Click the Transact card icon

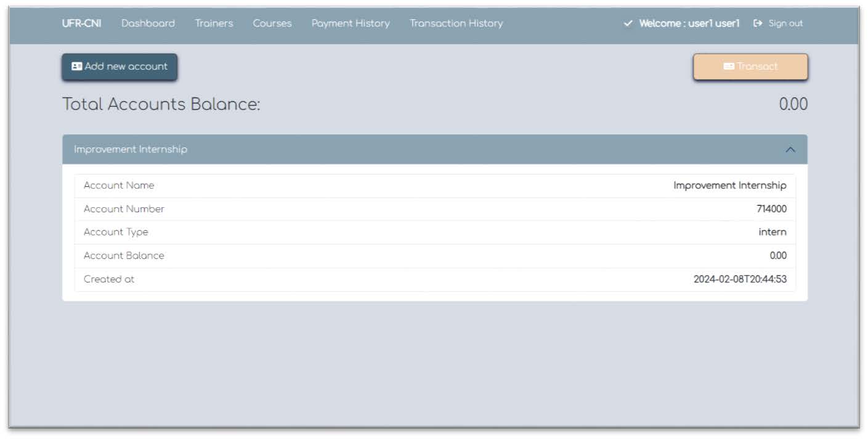(730, 65)
